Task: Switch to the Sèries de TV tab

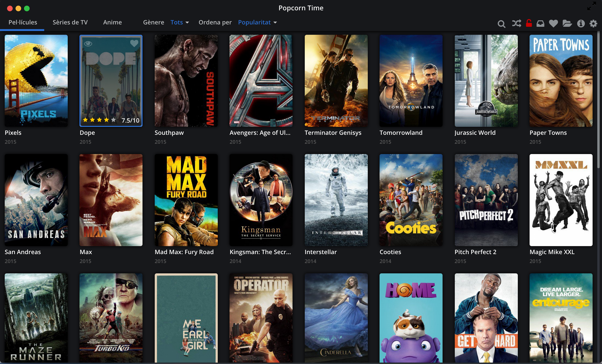Action: pyautogui.click(x=70, y=22)
